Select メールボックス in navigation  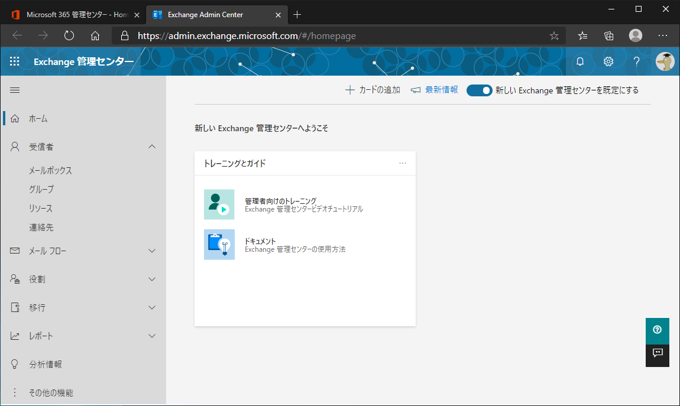[x=51, y=170]
